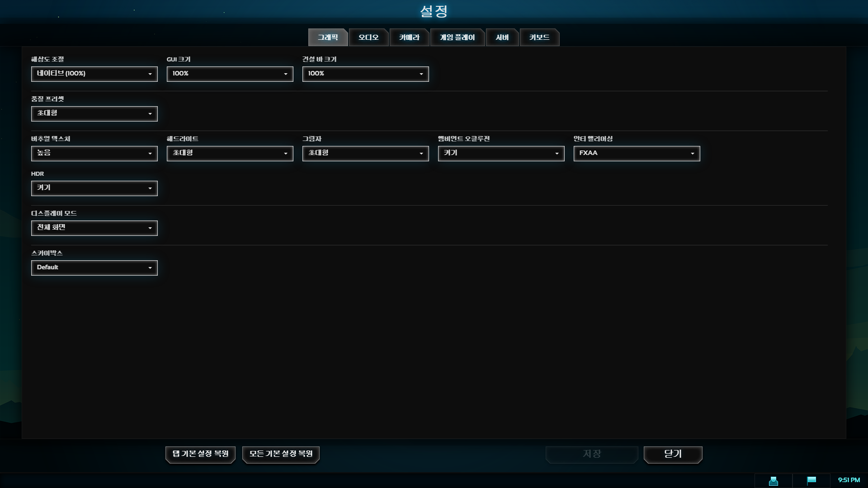The height and width of the screenshot is (488, 868).
Task: Click the player profile icon in bottom bar
Action: click(x=773, y=481)
